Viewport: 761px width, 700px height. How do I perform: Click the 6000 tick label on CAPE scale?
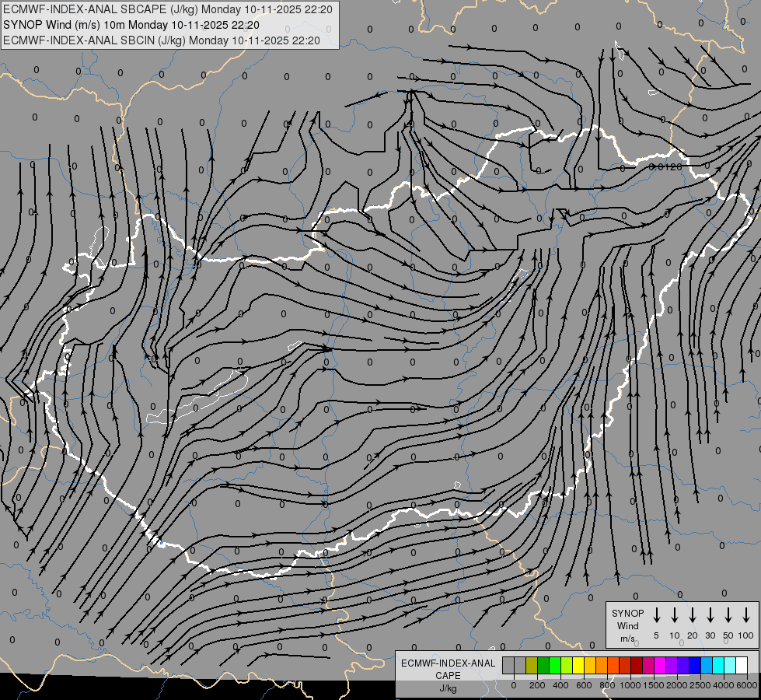pyautogui.click(x=747, y=685)
